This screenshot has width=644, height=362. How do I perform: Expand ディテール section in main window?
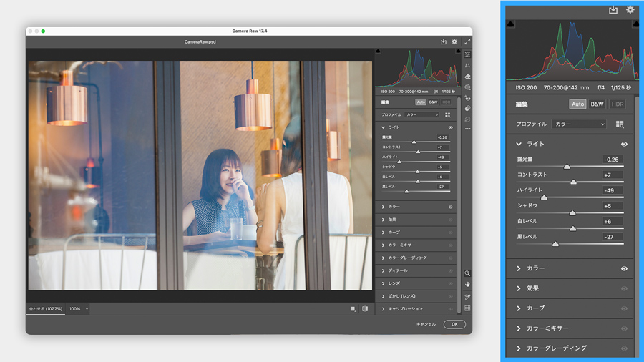[x=384, y=271]
